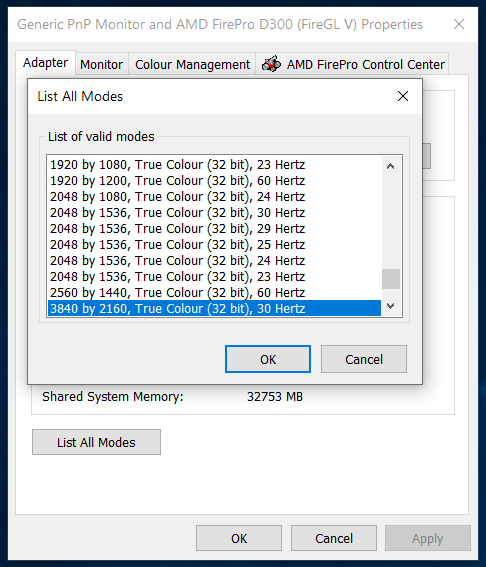The width and height of the screenshot is (486, 567).
Task: Select 2048 by 1536, 24 Hertz mode
Action: 214,260
